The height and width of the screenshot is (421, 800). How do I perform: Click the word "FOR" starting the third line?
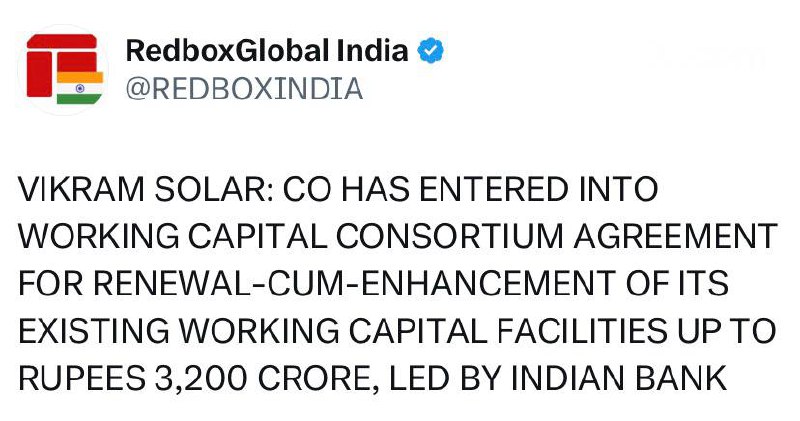click(x=49, y=285)
